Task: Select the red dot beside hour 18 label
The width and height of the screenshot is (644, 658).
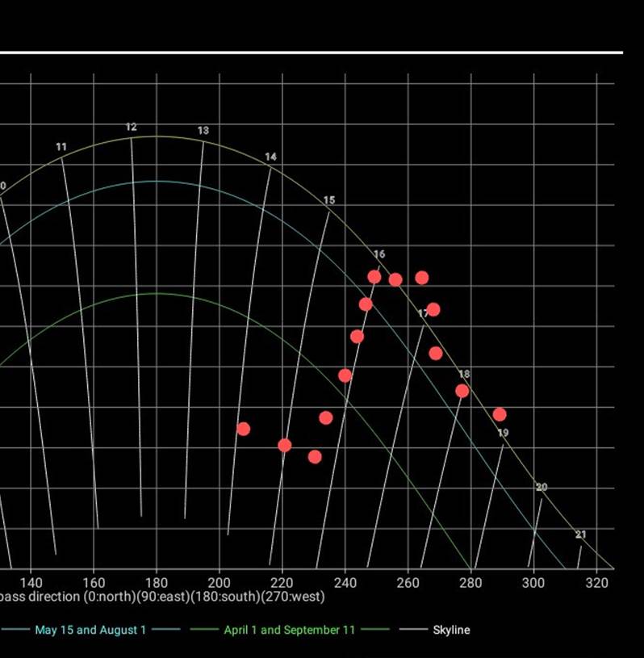Action: tap(462, 391)
